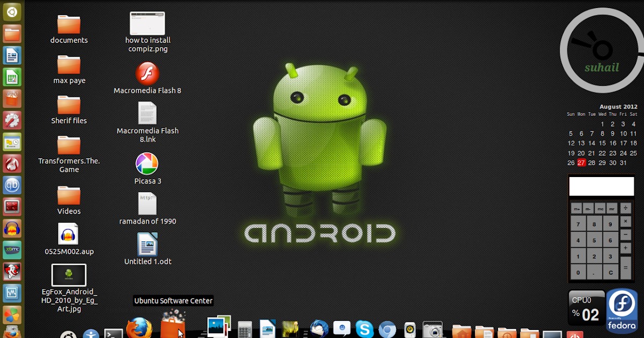Screen dimensions: 644x338
Task: Select the Macromedia Flash 8.lnk file
Action: [148, 122]
